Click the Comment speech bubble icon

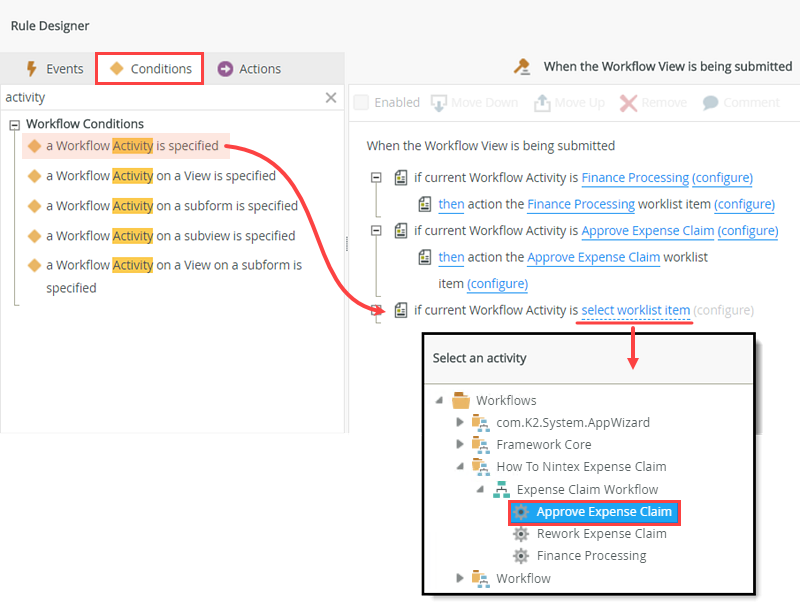point(711,103)
